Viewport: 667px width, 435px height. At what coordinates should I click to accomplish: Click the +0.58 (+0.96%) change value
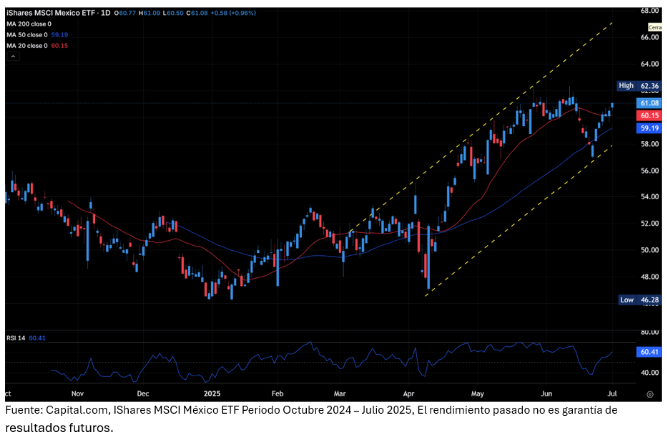coord(233,13)
